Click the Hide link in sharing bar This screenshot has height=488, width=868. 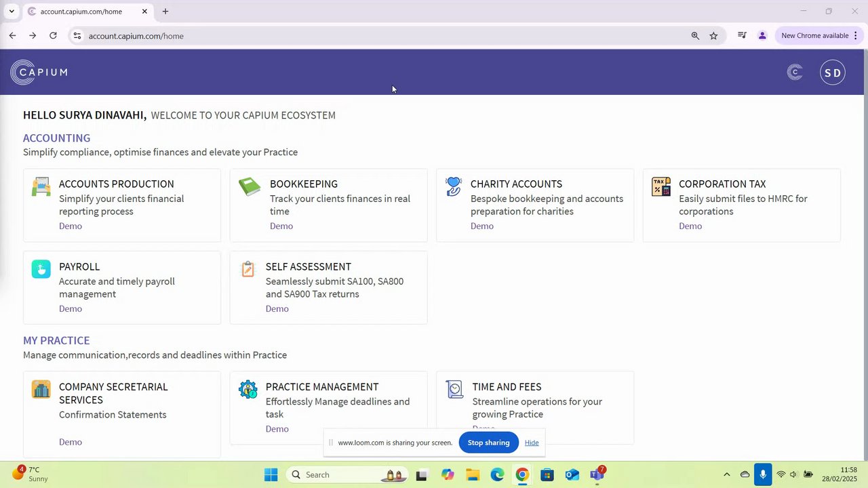[532, 443]
